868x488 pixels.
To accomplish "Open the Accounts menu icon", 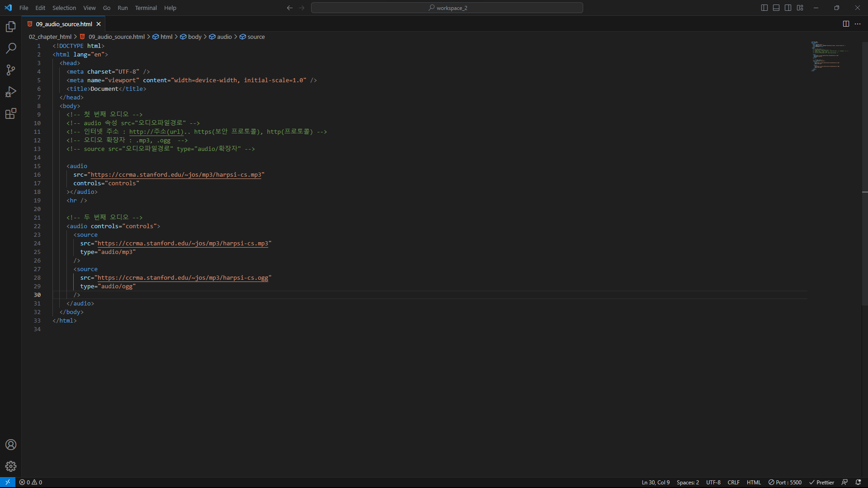I will [x=11, y=445].
